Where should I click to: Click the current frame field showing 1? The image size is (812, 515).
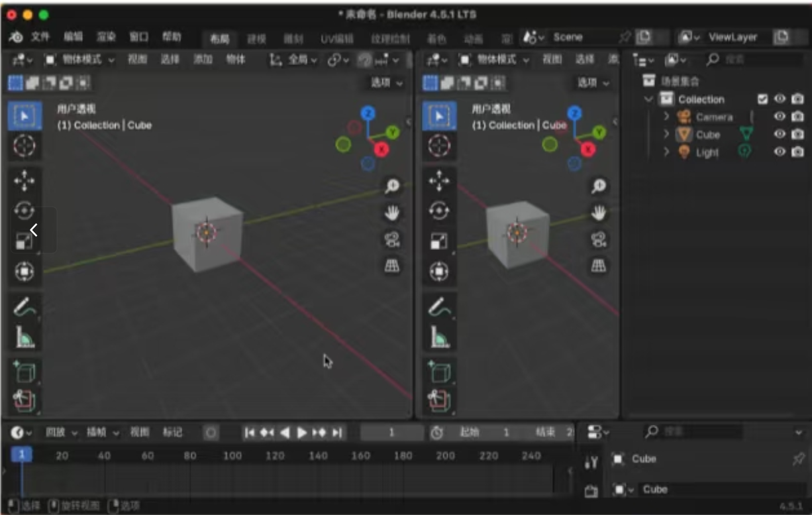click(x=391, y=433)
